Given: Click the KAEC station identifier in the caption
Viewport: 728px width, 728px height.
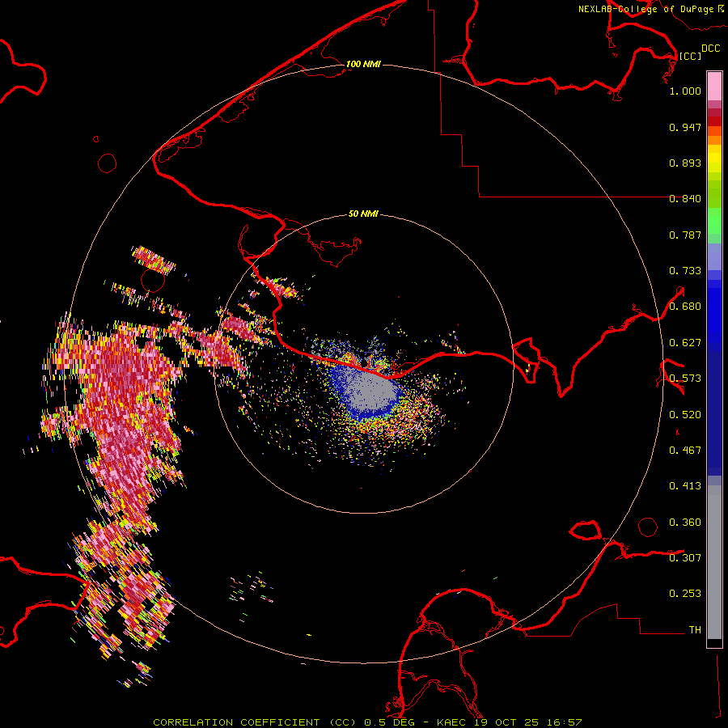Looking at the screenshot, I should pos(453,722).
